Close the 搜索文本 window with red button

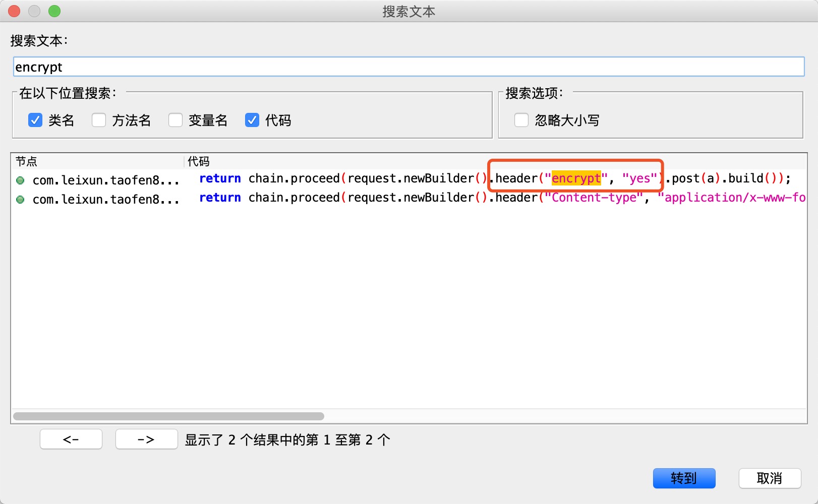tap(14, 11)
